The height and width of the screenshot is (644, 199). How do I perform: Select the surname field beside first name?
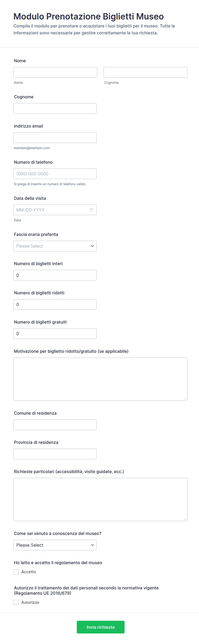pyautogui.click(x=145, y=72)
